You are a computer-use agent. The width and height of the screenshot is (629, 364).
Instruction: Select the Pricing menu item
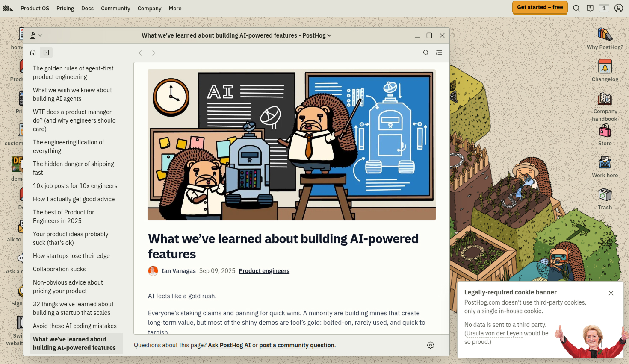click(x=65, y=8)
